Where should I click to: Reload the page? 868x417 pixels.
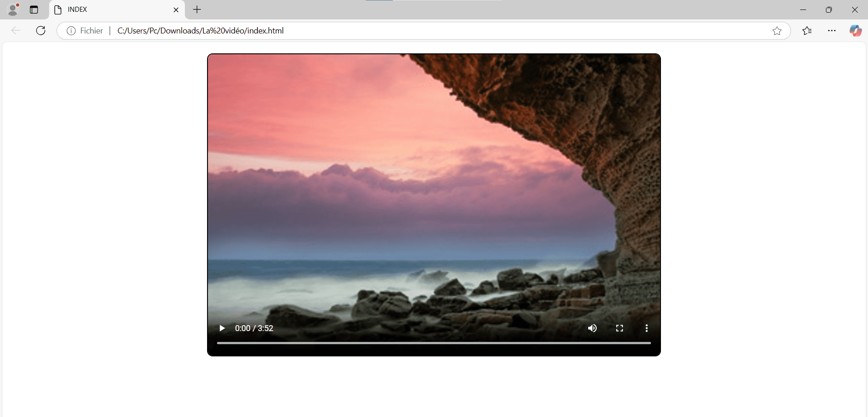(x=41, y=31)
